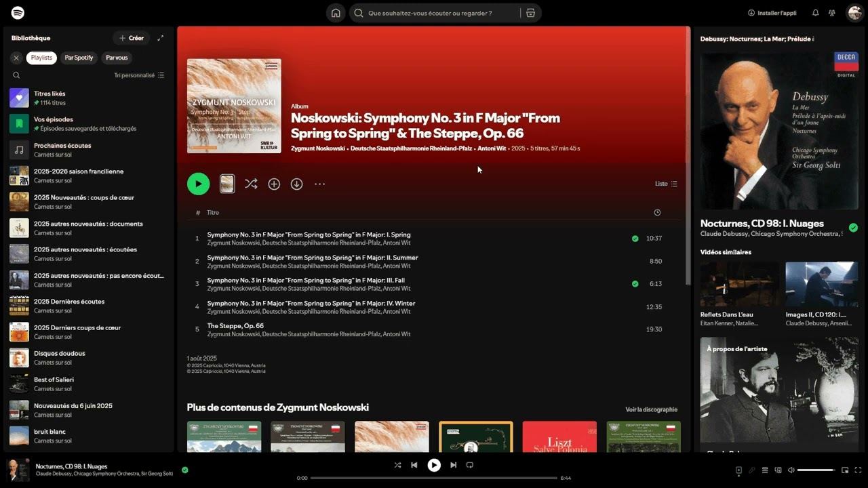The height and width of the screenshot is (488, 868).
Task: Open the bruit blanc playlist
Action: 88,436
